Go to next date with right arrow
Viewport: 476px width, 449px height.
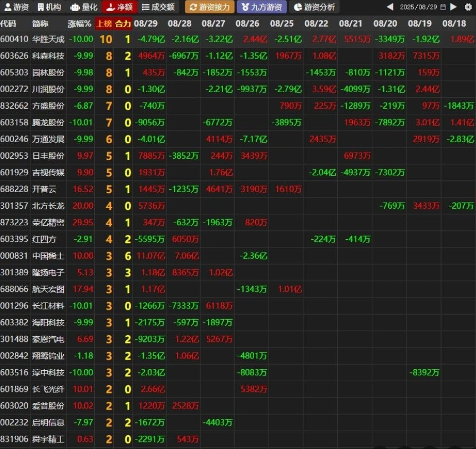coord(454,7)
